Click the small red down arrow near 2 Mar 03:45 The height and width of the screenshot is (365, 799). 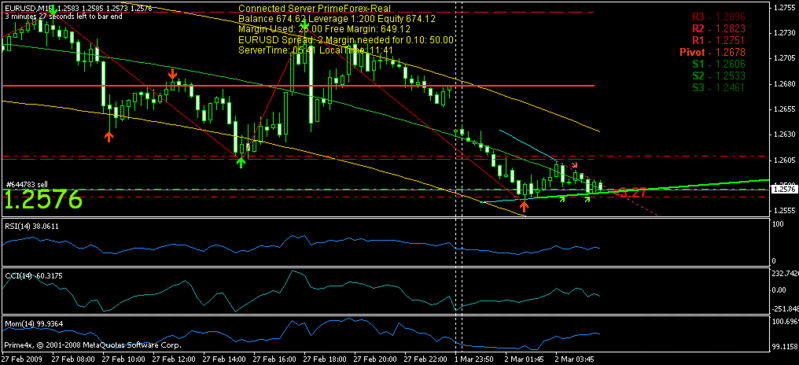[x=575, y=165]
